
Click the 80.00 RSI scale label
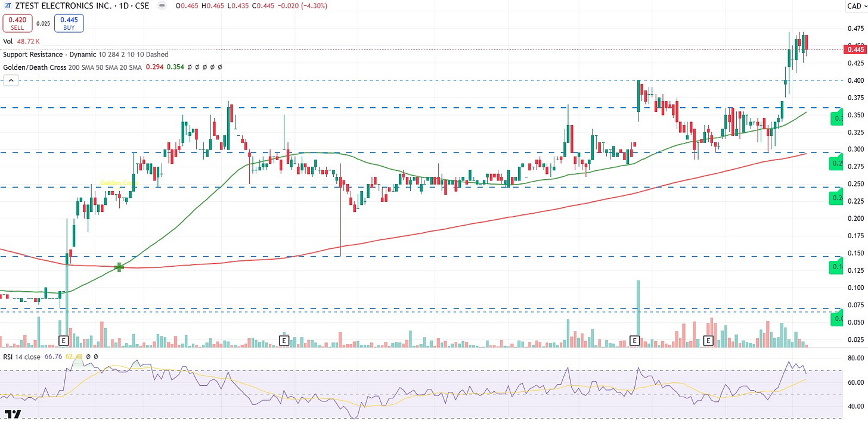point(855,358)
